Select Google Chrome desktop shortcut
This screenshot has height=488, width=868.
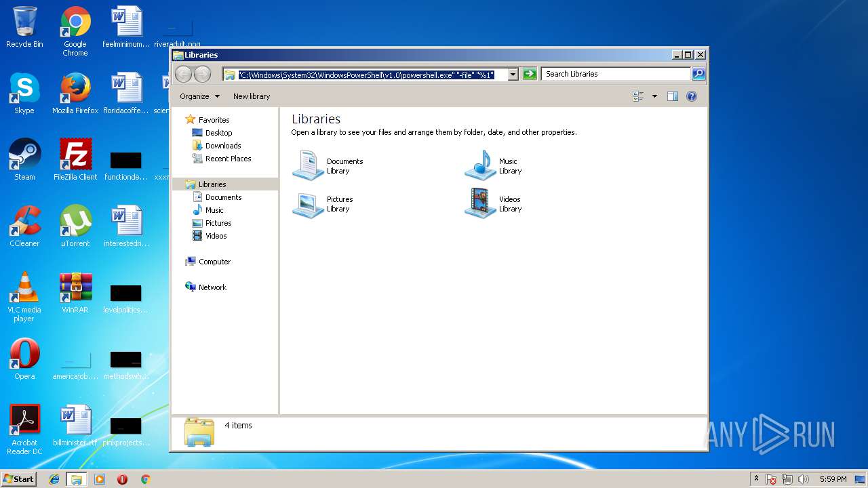coord(75,31)
